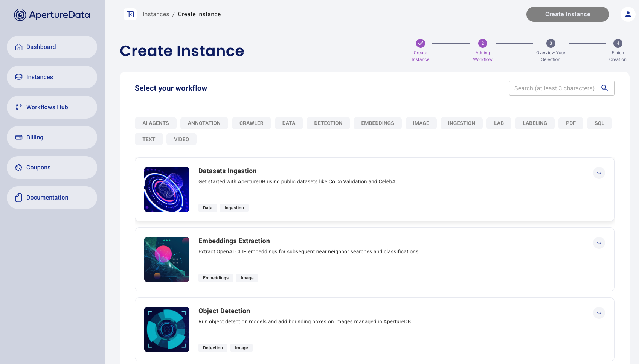This screenshot has height=364, width=639.
Task: Open Dashboard from the sidebar
Action: pos(52,47)
